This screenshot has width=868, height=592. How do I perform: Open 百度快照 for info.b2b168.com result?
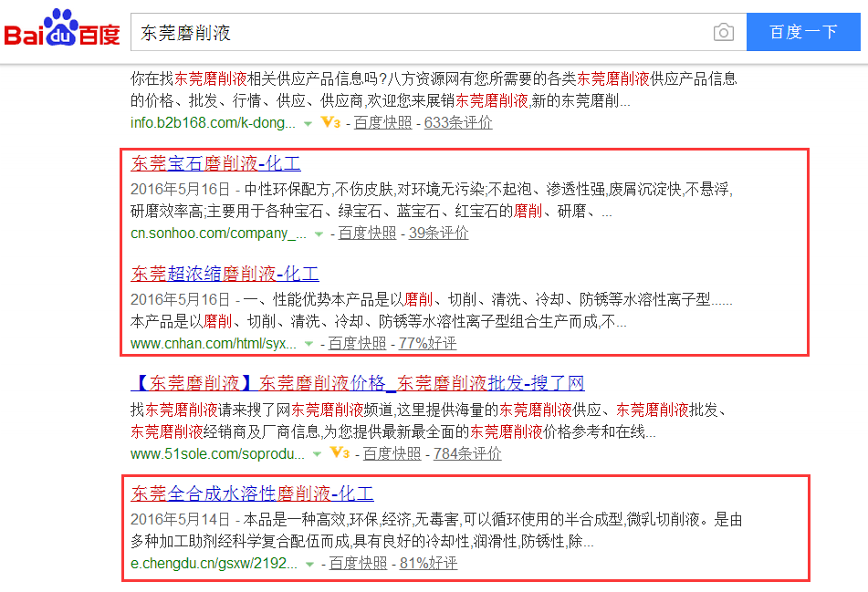(x=382, y=123)
